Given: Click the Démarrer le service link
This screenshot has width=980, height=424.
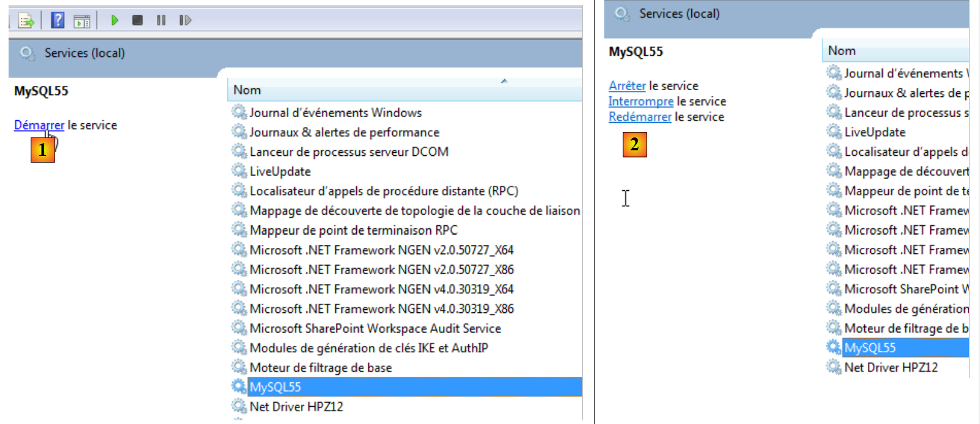Looking at the screenshot, I should 39,125.
